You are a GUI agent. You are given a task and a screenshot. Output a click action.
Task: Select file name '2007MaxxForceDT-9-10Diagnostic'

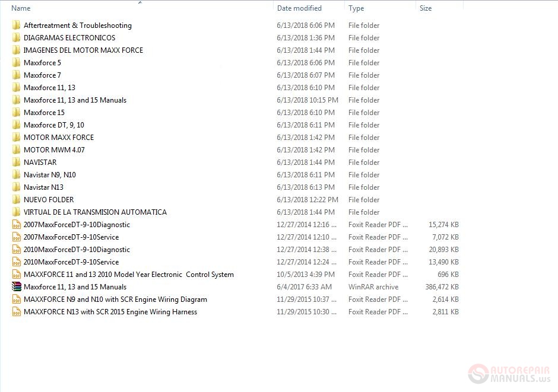(77, 225)
